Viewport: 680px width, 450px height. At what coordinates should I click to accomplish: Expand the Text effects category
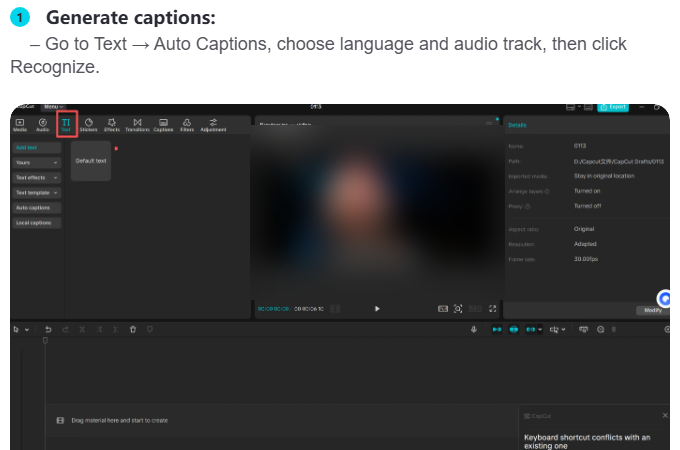point(37,178)
